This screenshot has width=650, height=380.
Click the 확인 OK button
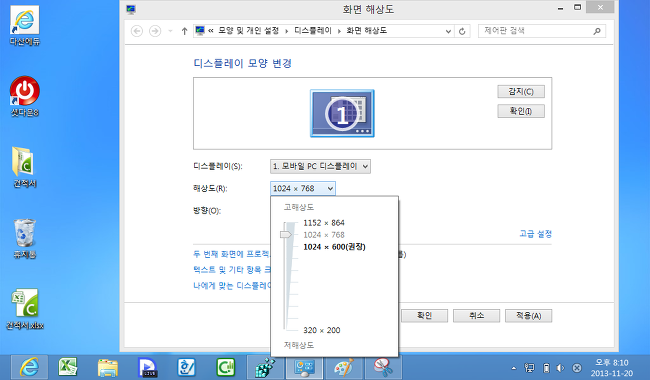(x=424, y=316)
